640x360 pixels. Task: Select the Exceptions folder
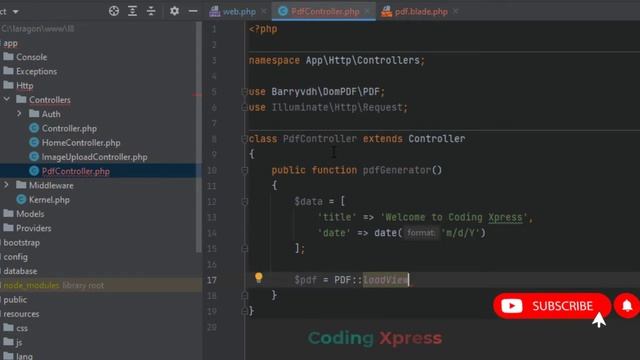[x=30, y=71]
